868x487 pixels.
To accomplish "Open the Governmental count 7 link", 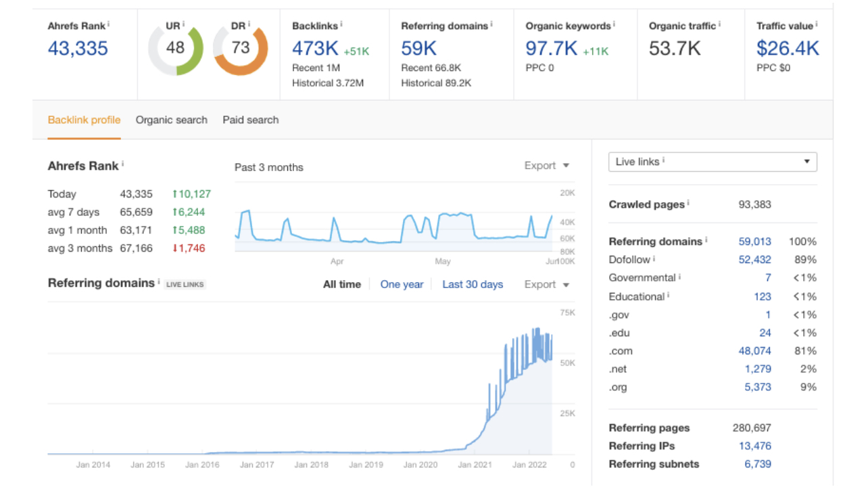I will tap(768, 278).
